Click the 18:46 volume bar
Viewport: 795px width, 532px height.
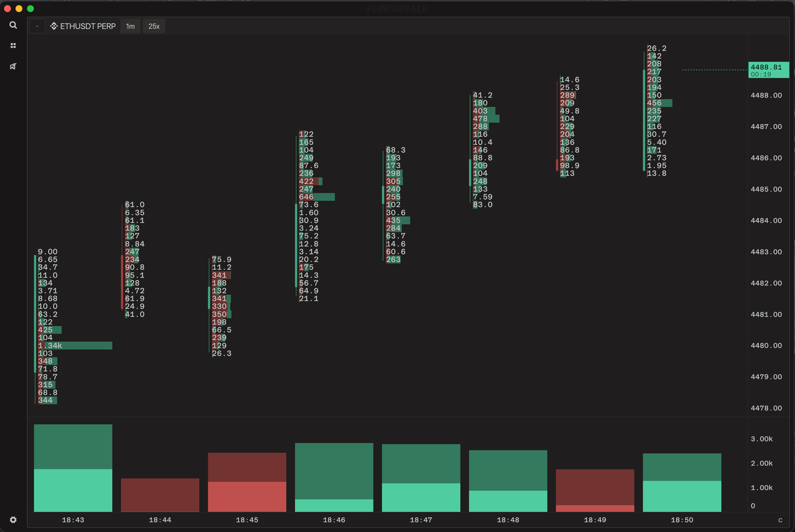[334, 477]
